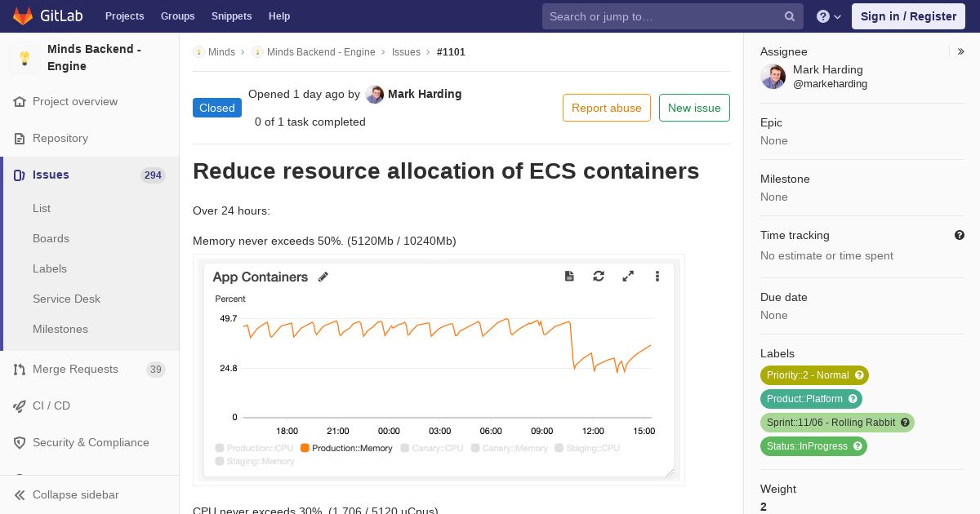Screen dimensions: 980x514
Task: Open the Minds Backend - Engine breadcrumb link
Action: click(321, 52)
